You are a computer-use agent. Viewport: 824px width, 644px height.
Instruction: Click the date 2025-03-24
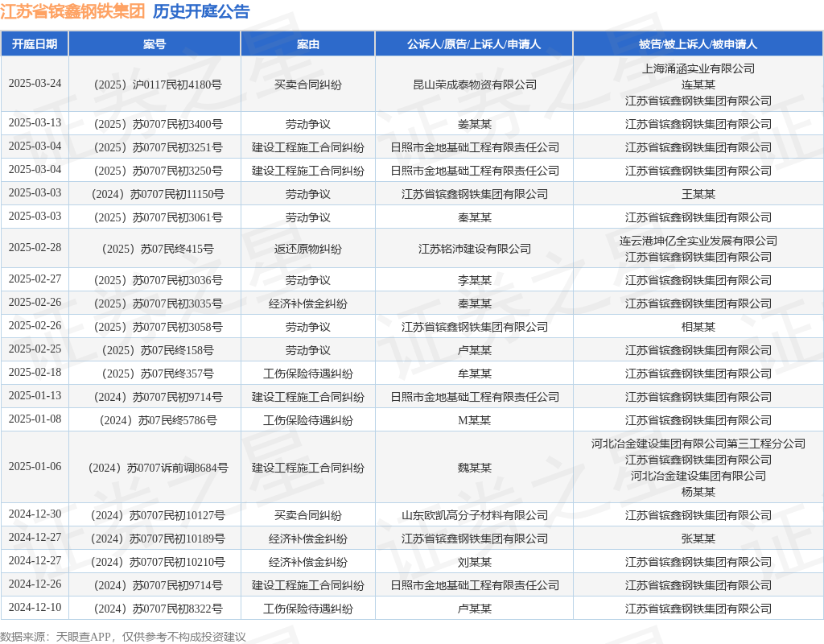(35, 84)
